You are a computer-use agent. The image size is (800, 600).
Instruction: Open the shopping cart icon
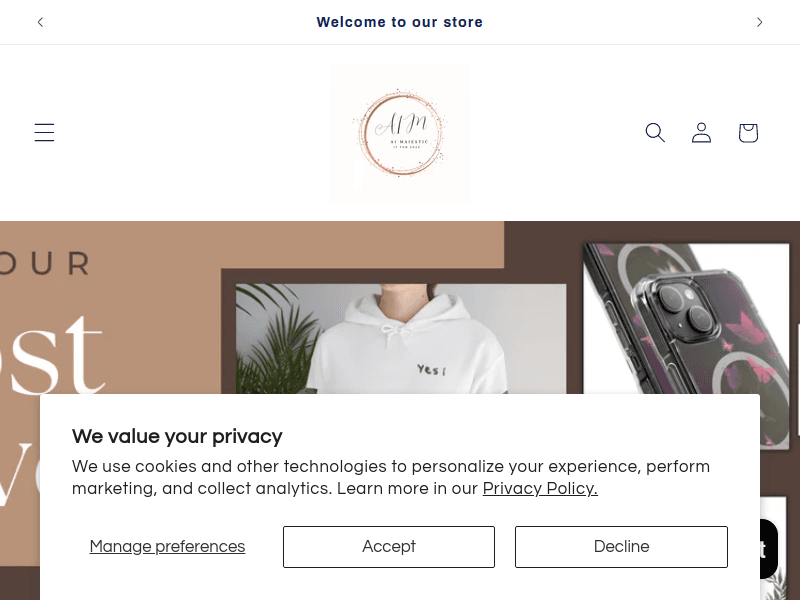[x=748, y=132]
